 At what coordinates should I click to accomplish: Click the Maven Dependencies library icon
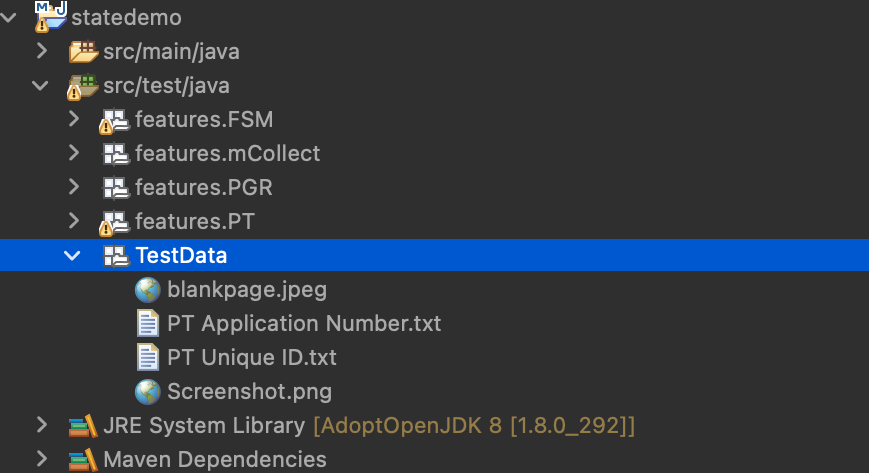pyautogui.click(x=83, y=460)
